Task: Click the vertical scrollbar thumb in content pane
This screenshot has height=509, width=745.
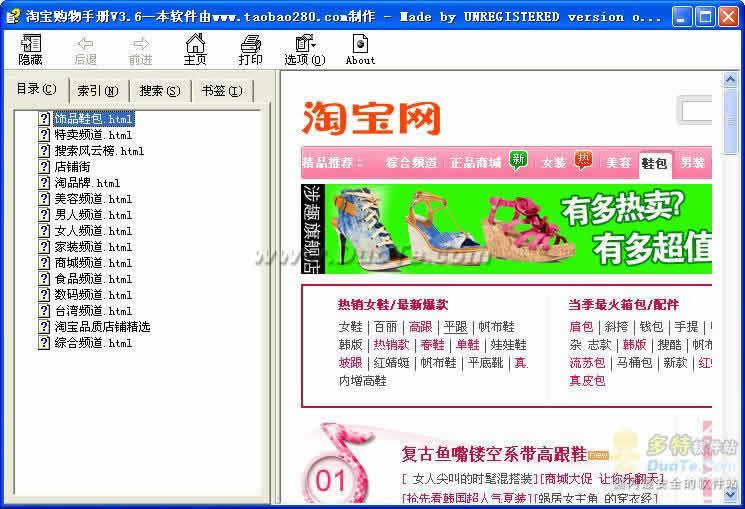Action: point(730,121)
